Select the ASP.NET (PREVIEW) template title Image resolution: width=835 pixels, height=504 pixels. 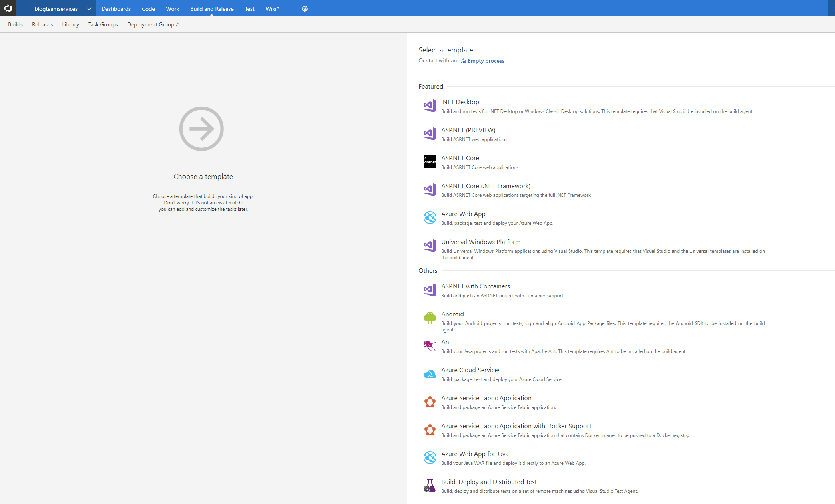click(468, 130)
